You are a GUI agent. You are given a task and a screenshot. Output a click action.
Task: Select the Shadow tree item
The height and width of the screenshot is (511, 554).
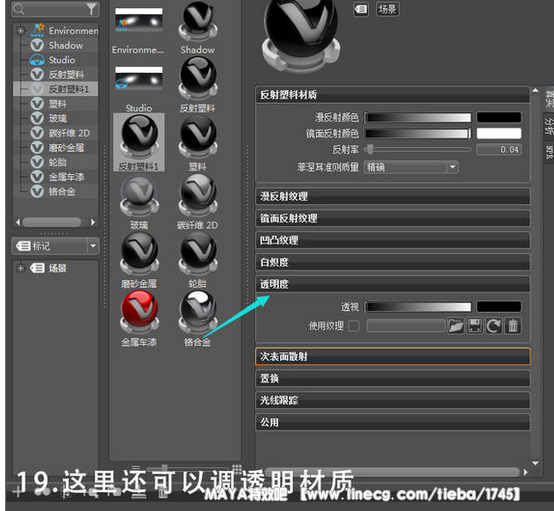pos(66,46)
